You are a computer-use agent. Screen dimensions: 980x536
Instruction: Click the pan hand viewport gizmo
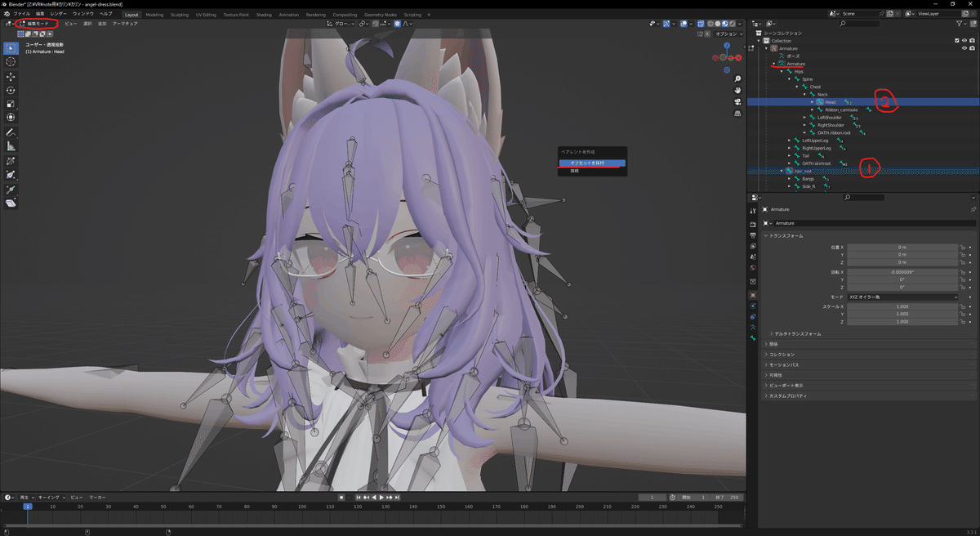tap(737, 89)
